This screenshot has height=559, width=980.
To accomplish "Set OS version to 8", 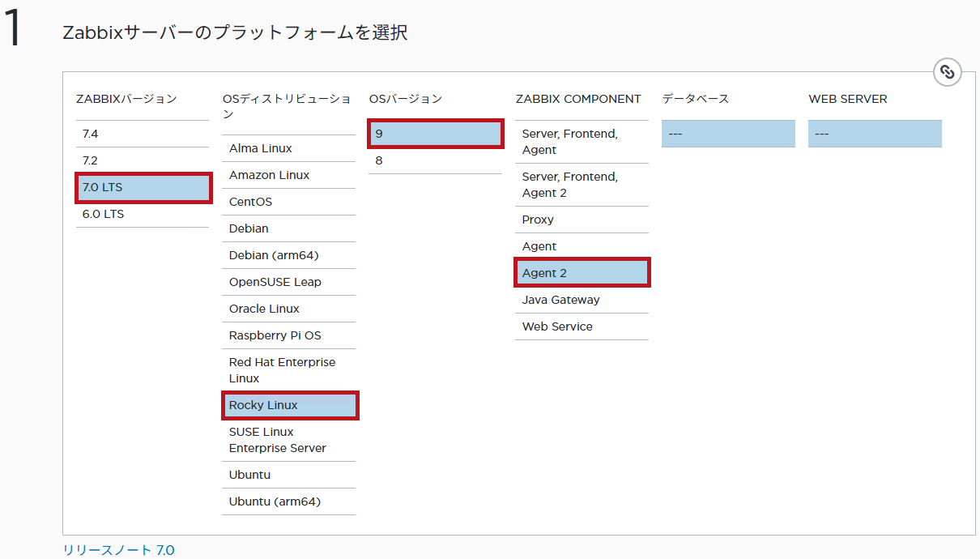I will [x=436, y=160].
